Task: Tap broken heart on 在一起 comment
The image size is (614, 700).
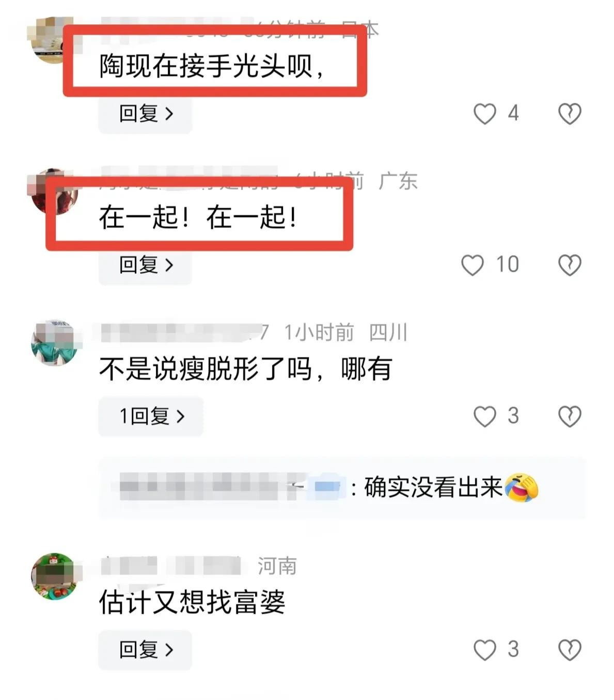Action: pos(570,265)
